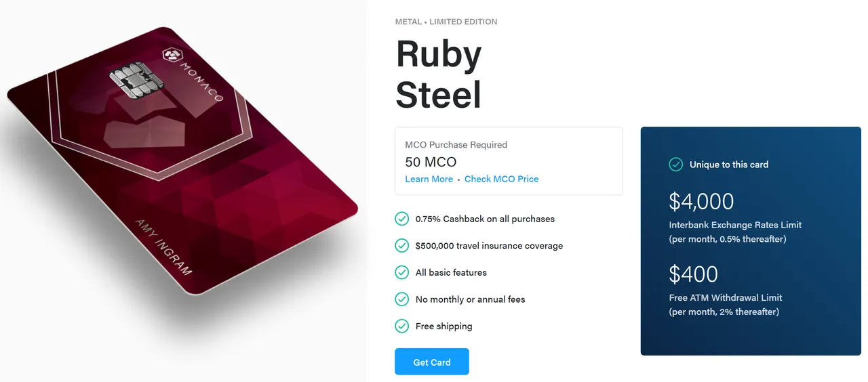The width and height of the screenshot is (868, 382).
Task: Click the Monaco logo on the card
Action: point(170,56)
